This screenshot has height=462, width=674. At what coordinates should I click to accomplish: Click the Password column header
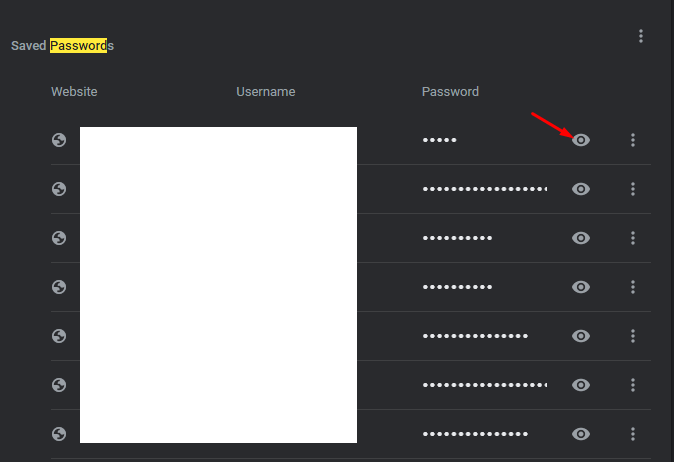tap(450, 92)
